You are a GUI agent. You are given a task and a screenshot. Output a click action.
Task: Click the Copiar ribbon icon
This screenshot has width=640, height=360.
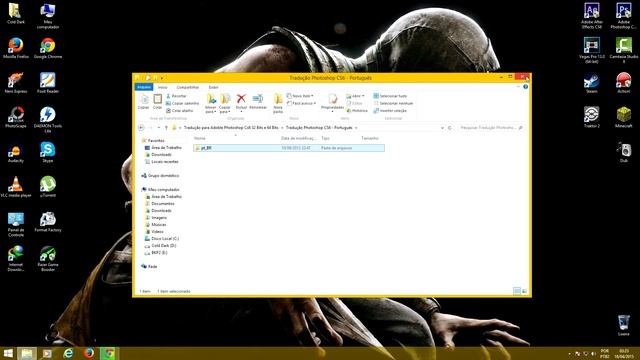click(x=143, y=101)
